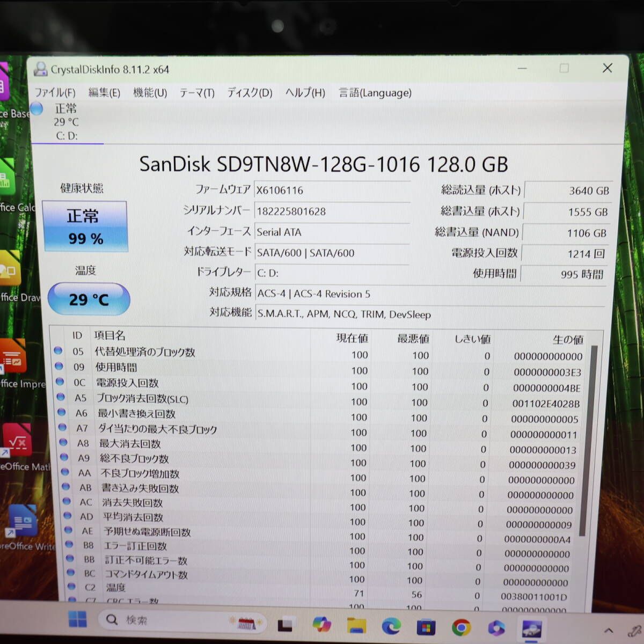Click the serial number field 182225801628
644x644 pixels.
click(332, 211)
